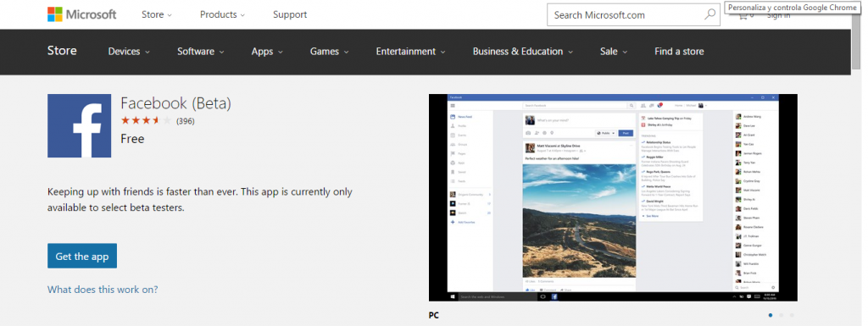The height and width of the screenshot is (326, 868).
Task: Click the Facebook (Beta) title
Action: click(175, 103)
